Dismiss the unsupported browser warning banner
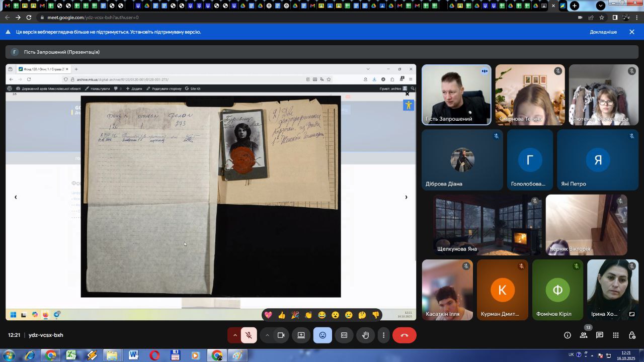The image size is (644, 362). pos(632,32)
